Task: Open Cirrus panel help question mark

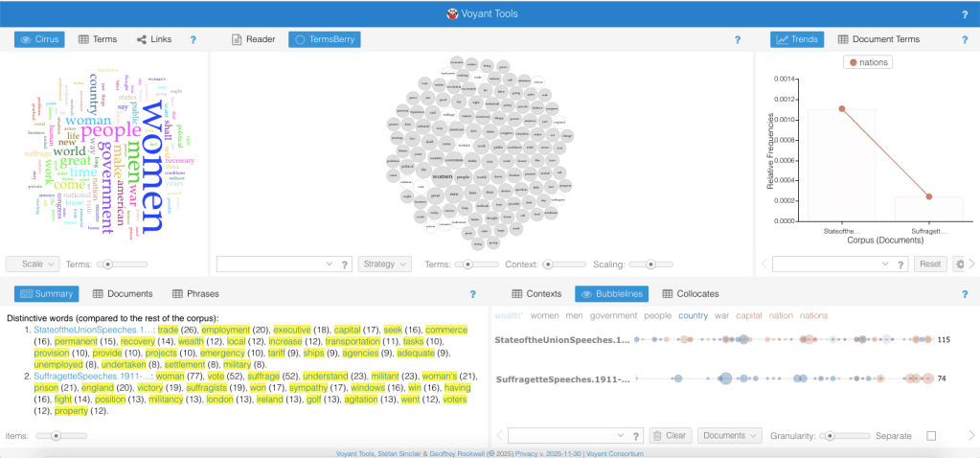Action: coord(194,39)
